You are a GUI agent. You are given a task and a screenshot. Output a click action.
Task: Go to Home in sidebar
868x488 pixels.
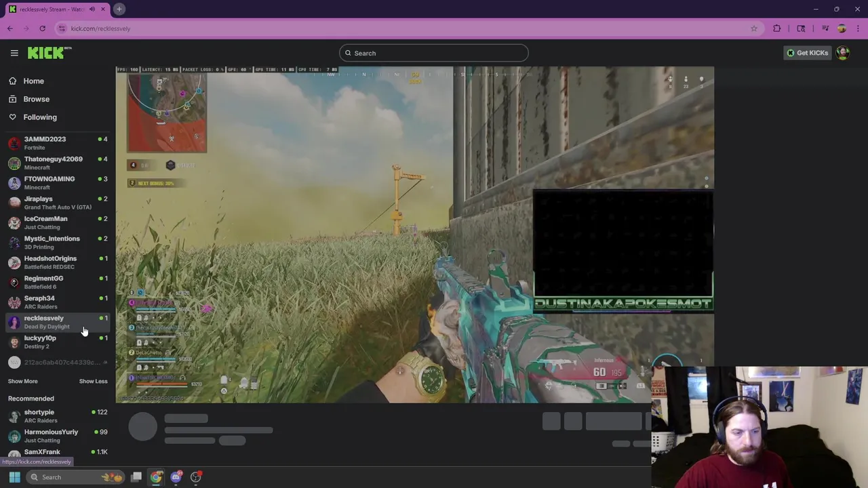pyautogui.click(x=33, y=81)
